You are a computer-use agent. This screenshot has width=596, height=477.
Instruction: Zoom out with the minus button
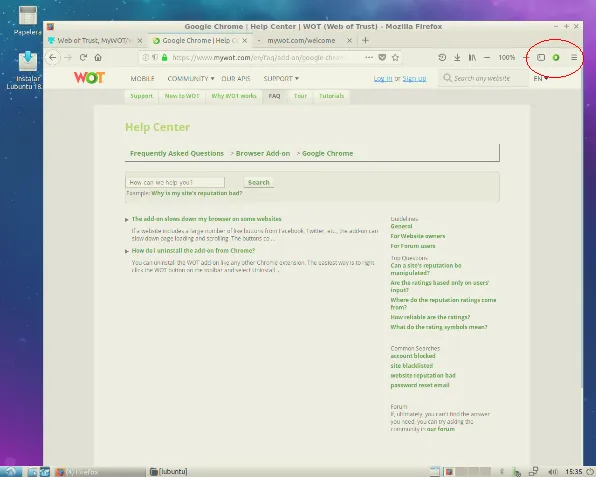click(x=487, y=57)
